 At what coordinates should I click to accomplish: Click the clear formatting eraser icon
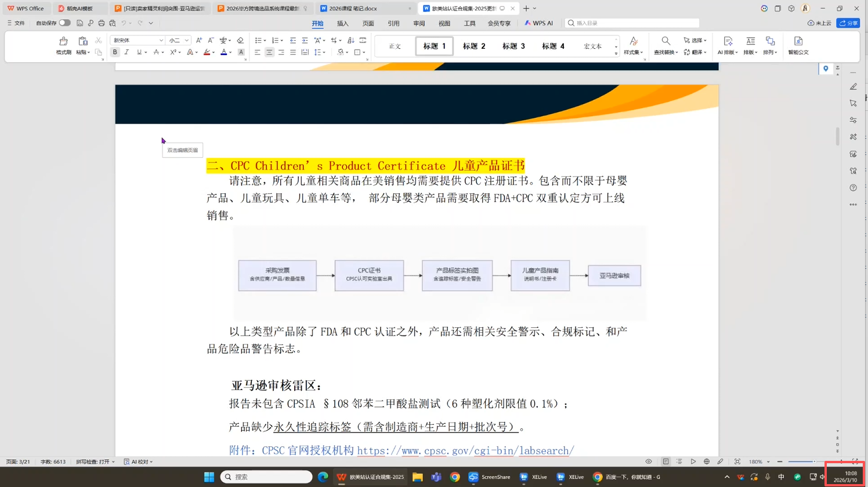click(240, 41)
